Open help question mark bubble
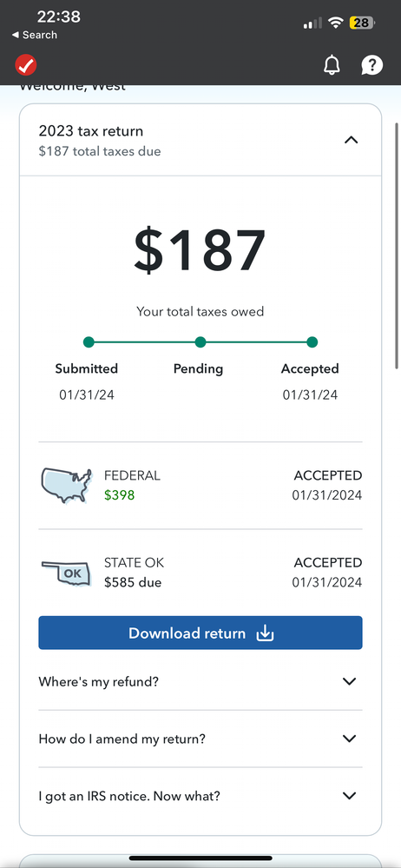The height and width of the screenshot is (868, 401). 371,65
